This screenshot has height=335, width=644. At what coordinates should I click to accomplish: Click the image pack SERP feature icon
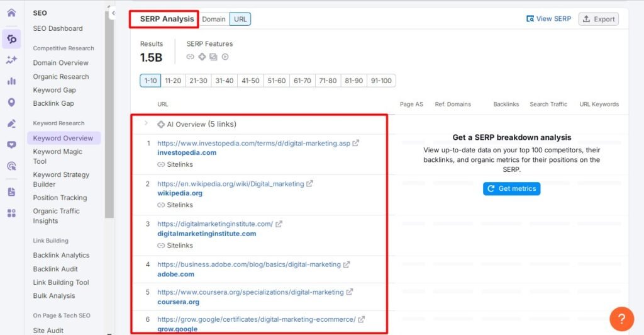[213, 57]
